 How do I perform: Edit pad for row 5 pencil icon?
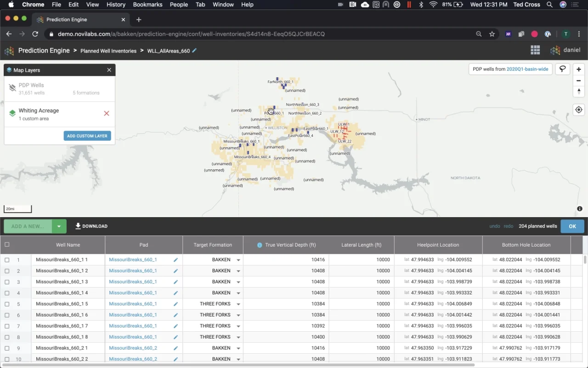click(x=175, y=304)
